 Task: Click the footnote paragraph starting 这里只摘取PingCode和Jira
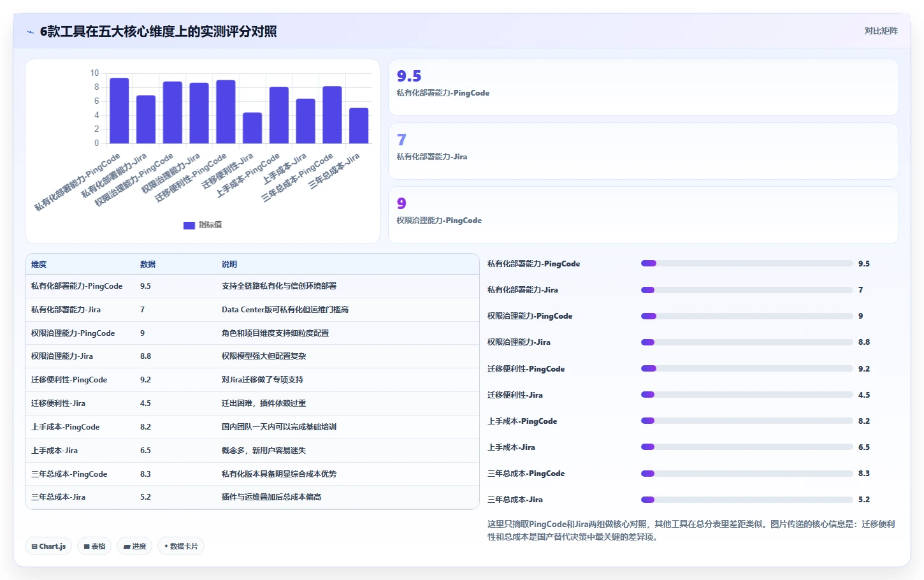[x=691, y=530]
